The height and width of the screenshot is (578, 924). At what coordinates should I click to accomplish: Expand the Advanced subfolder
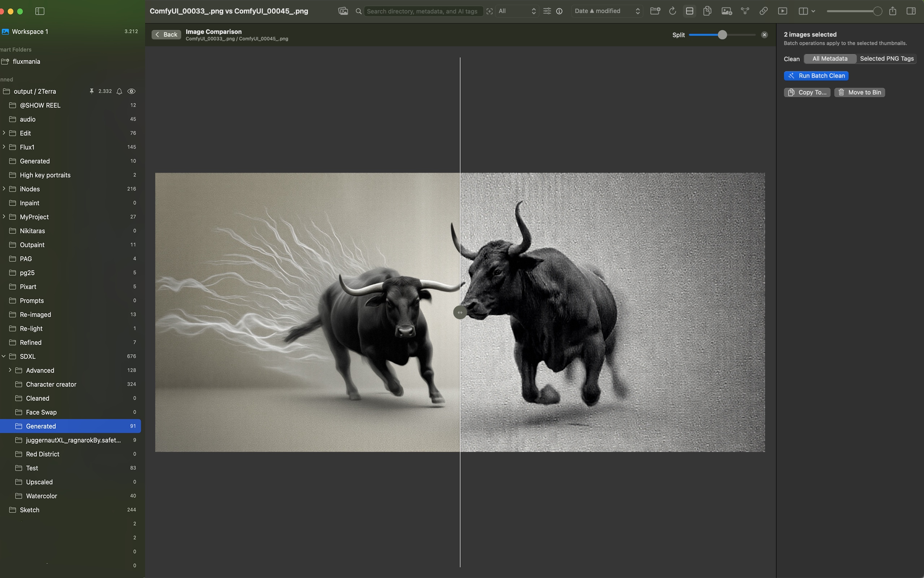click(x=10, y=370)
